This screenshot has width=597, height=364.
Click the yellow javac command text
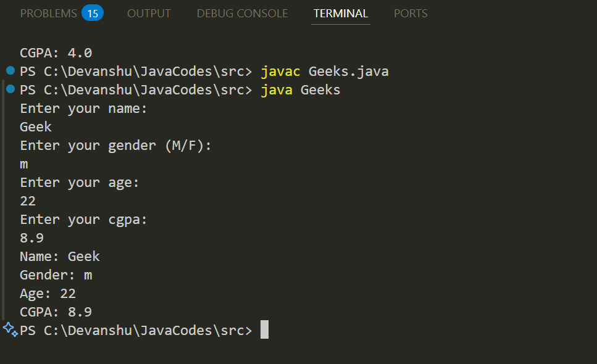point(280,72)
